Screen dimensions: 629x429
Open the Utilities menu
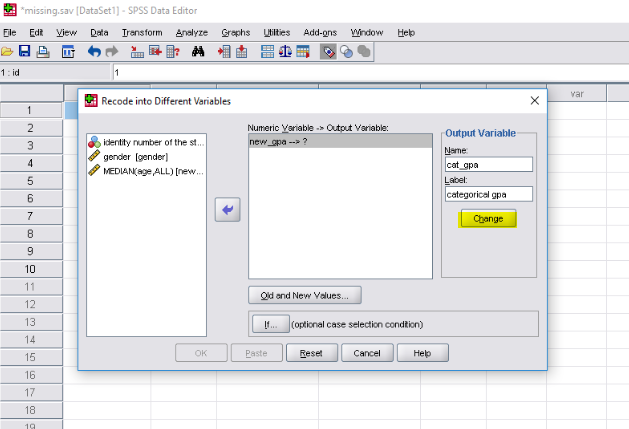tap(277, 33)
